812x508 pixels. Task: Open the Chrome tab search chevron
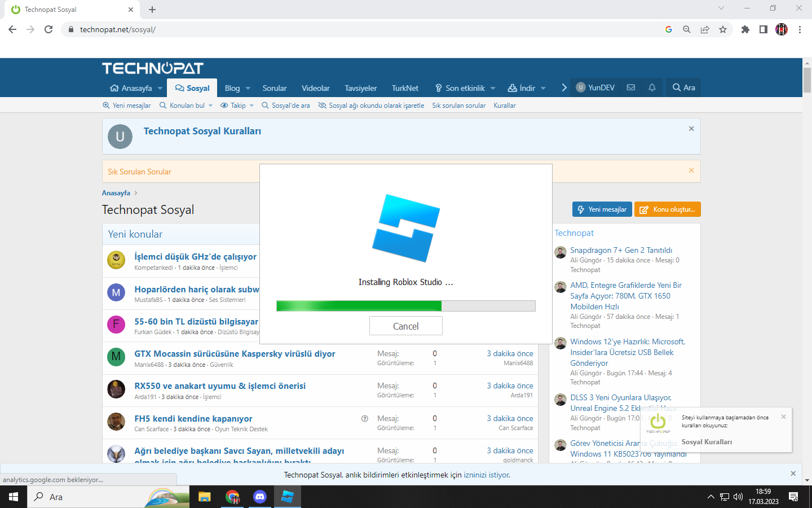pyautogui.click(x=721, y=8)
